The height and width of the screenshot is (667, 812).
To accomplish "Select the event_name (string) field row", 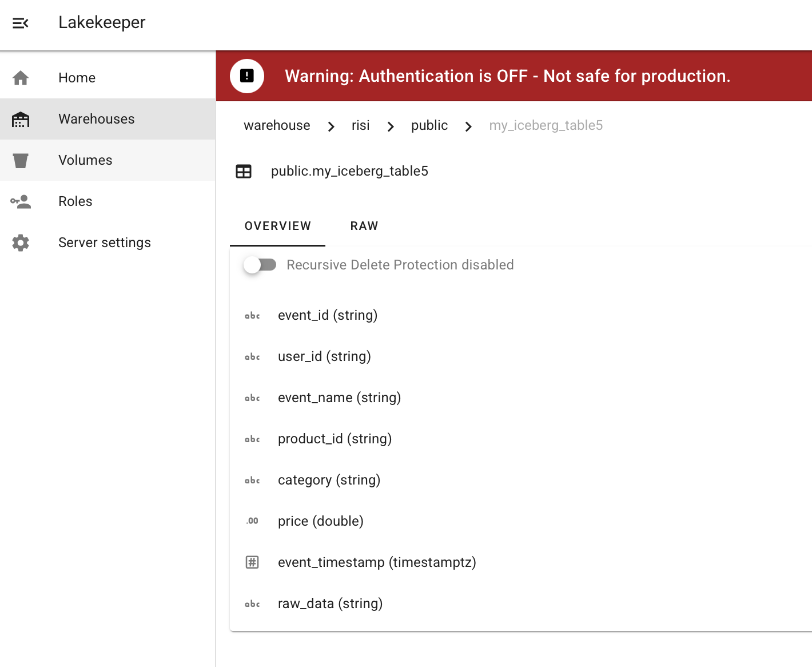I will pos(339,398).
